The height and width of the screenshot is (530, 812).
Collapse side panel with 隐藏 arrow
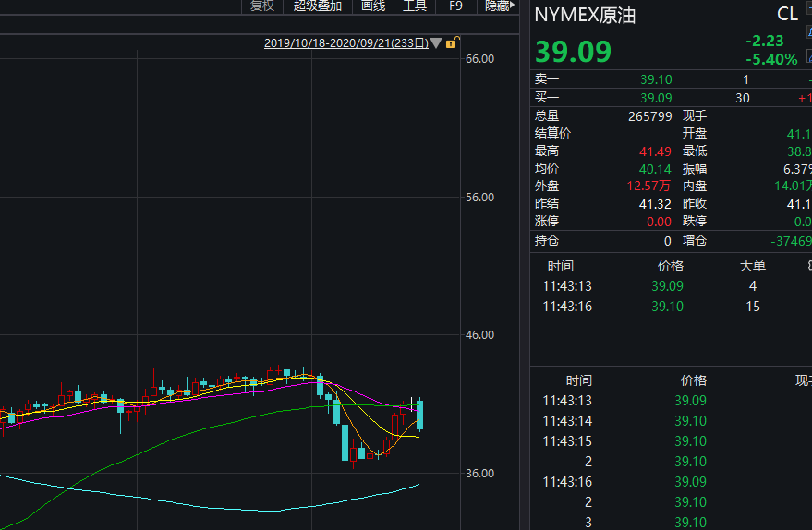point(500,6)
